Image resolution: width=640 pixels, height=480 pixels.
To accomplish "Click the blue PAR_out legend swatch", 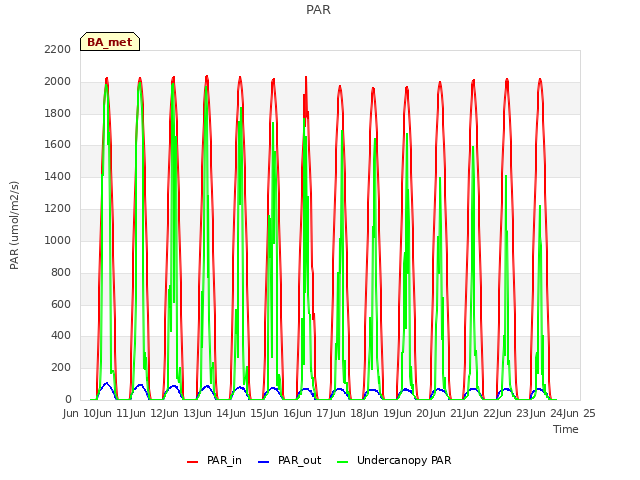I will pos(264,462).
